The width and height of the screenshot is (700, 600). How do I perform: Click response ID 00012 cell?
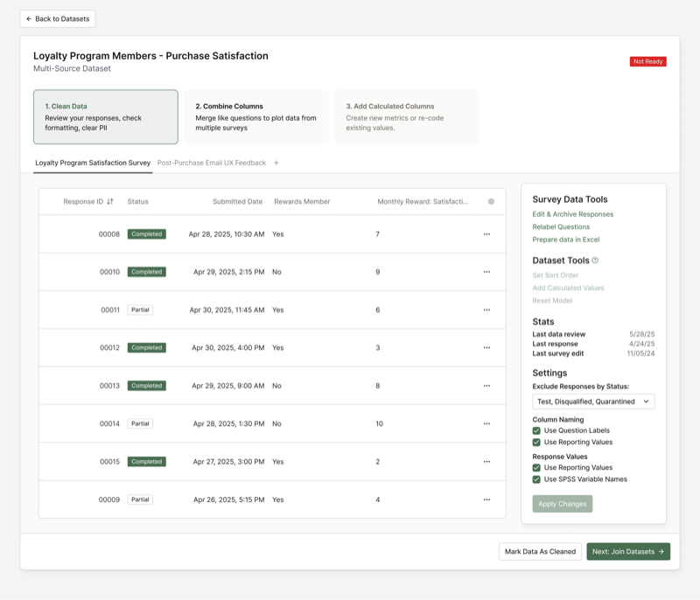click(x=110, y=348)
